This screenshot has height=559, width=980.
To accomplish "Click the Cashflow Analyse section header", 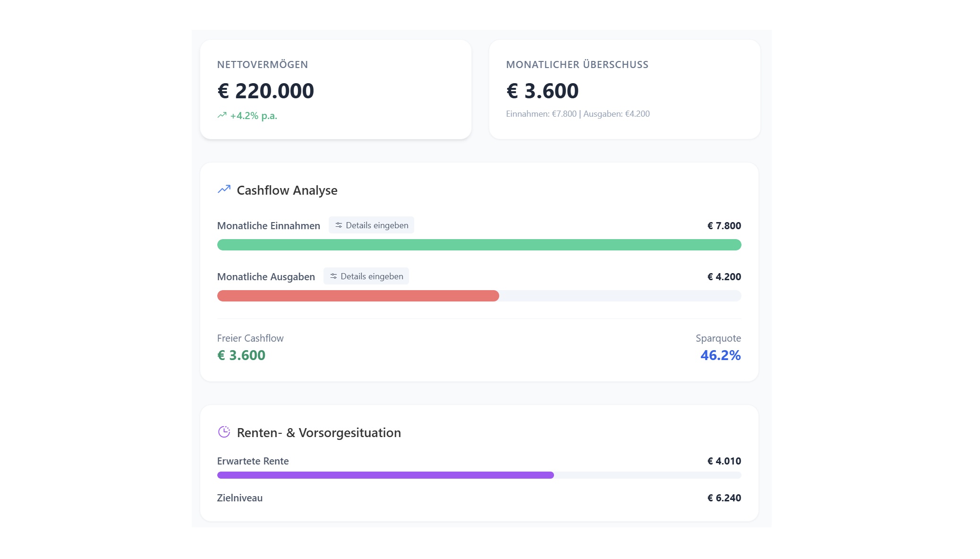I will (x=287, y=190).
